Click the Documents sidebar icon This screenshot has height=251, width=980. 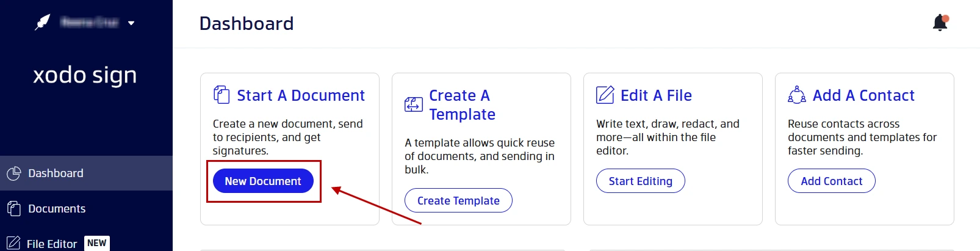(13, 208)
